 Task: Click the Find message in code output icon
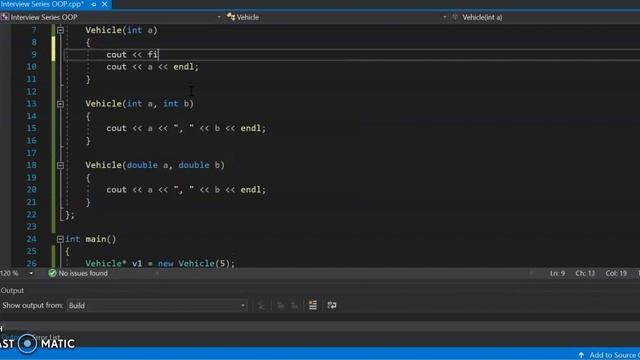(262, 305)
